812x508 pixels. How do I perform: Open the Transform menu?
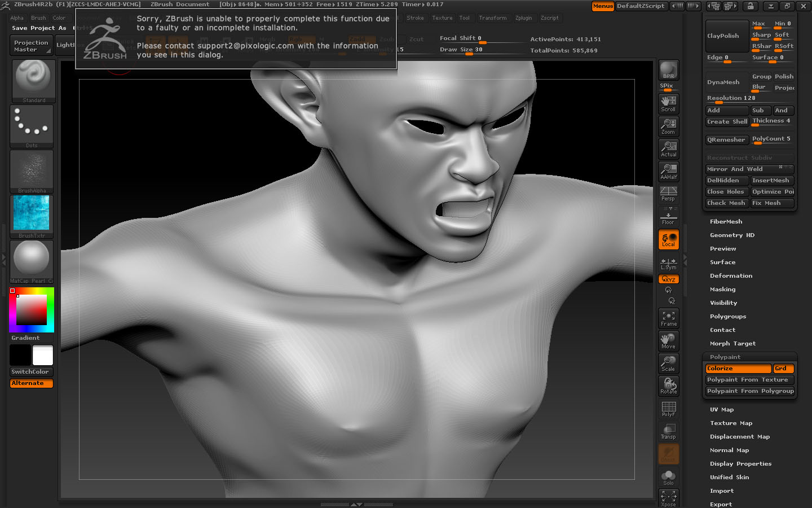(x=493, y=18)
